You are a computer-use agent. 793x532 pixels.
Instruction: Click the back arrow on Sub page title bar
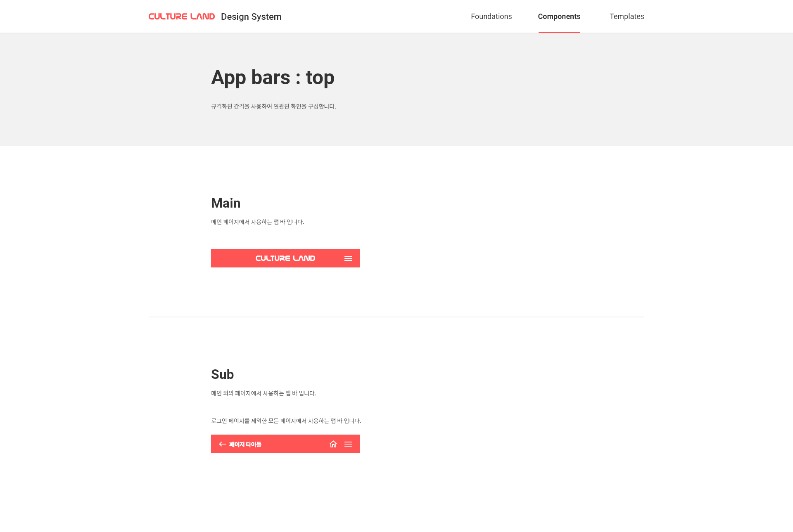(x=223, y=444)
